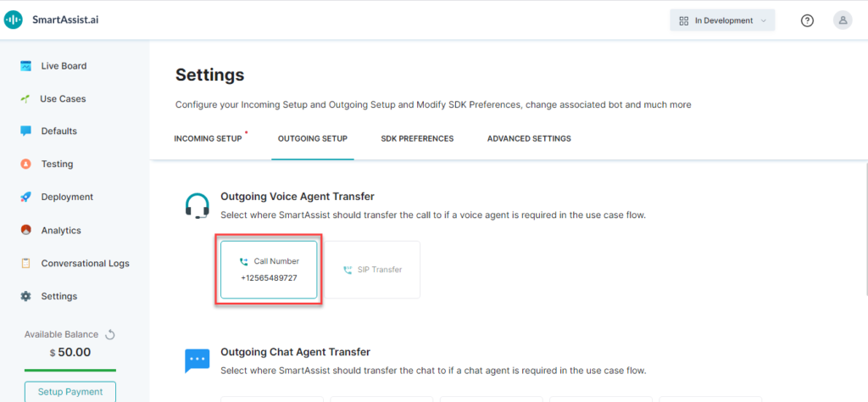
Task: Click the Deployment rocket icon
Action: pos(26,197)
